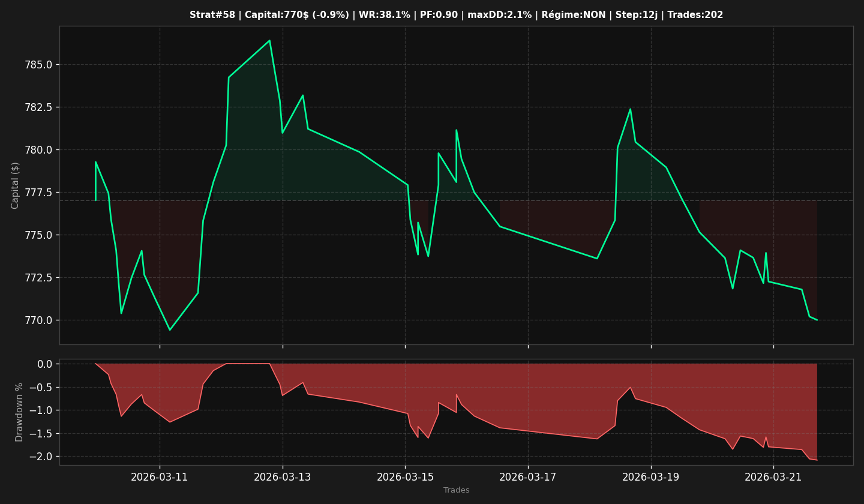The width and height of the screenshot is (864, 504).
Task: Click the "Trades" x-axis label
Action: coord(457,490)
